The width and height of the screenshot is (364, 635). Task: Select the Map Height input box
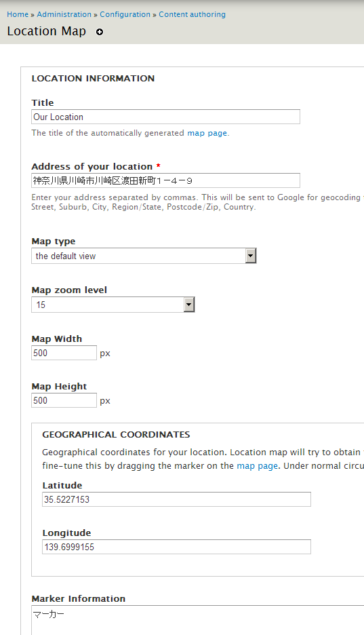tap(64, 400)
